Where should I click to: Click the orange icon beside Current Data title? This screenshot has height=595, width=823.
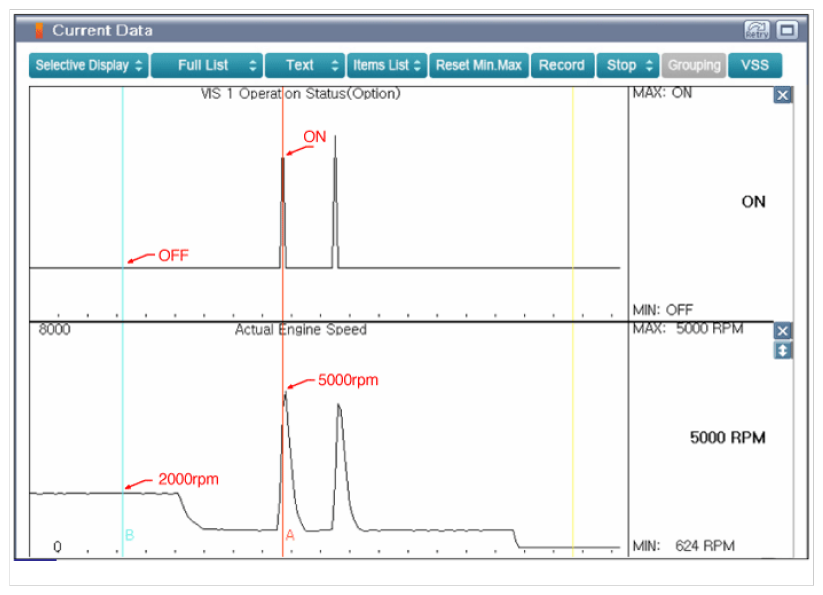click(39, 31)
